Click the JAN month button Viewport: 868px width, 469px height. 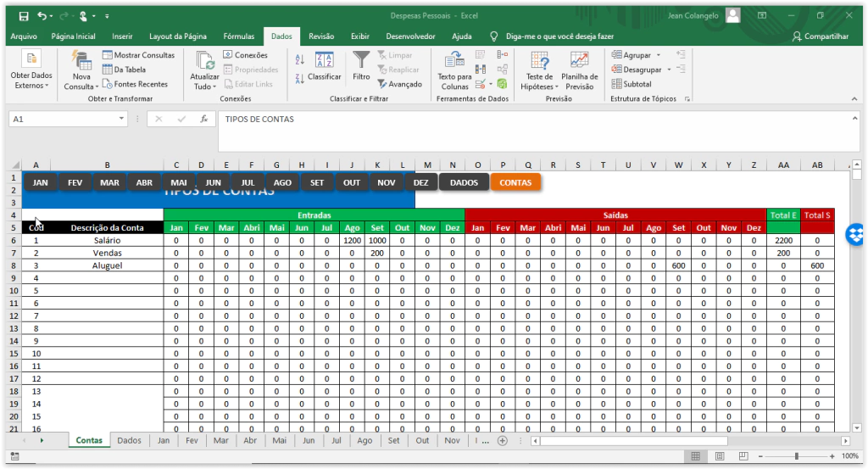click(x=40, y=182)
